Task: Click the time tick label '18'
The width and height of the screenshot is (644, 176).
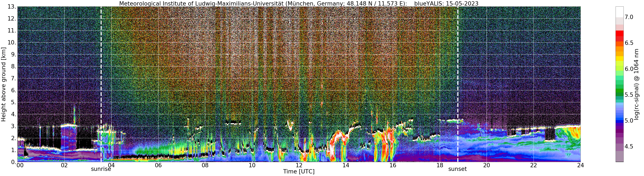Action: [x=440, y=165]
